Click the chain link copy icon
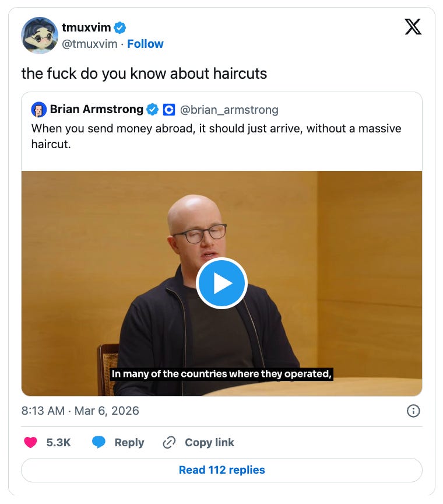Screen dimensions: 443x504 click(x=169, y=443)
